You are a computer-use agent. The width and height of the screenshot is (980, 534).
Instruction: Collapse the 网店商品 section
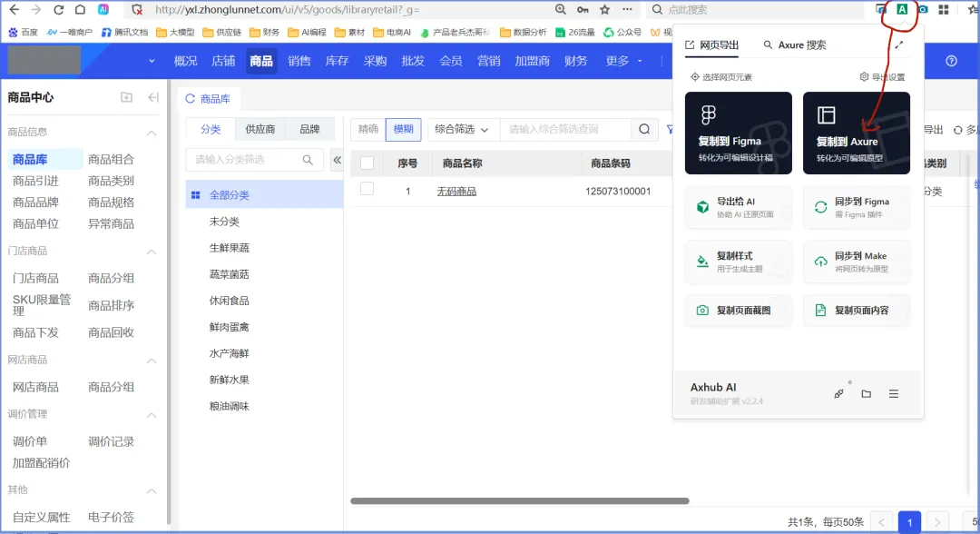coord(152,361)
